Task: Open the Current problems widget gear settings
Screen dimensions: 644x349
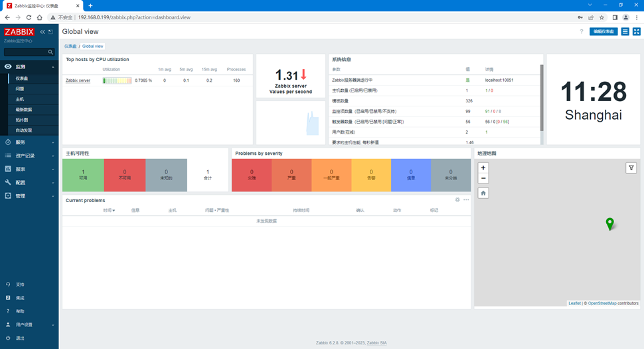Action: 457,200
